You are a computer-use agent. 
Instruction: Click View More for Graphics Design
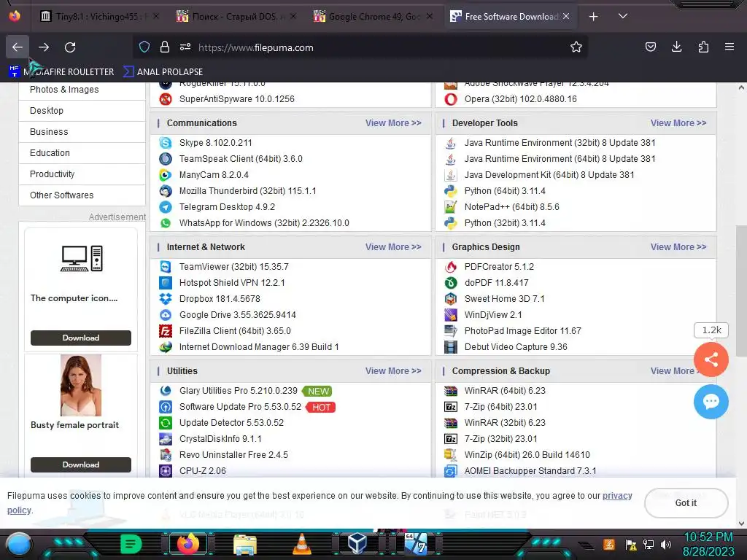[678, 247]
